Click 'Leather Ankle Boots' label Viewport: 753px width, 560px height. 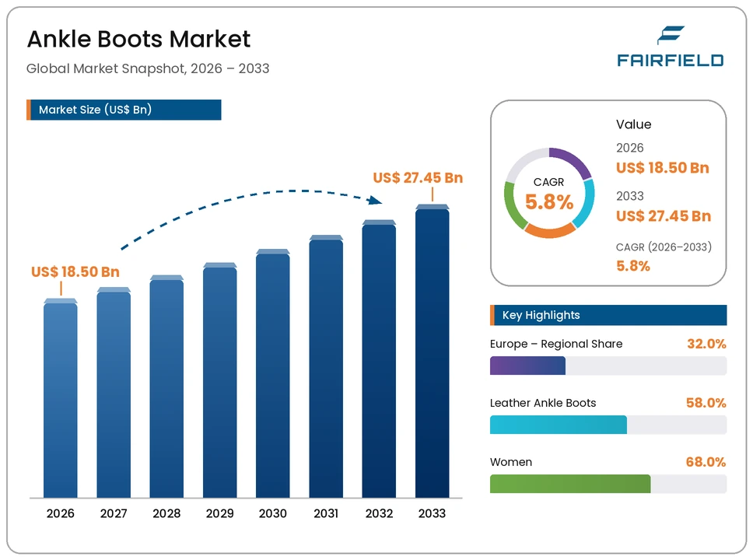click(543, 403)
